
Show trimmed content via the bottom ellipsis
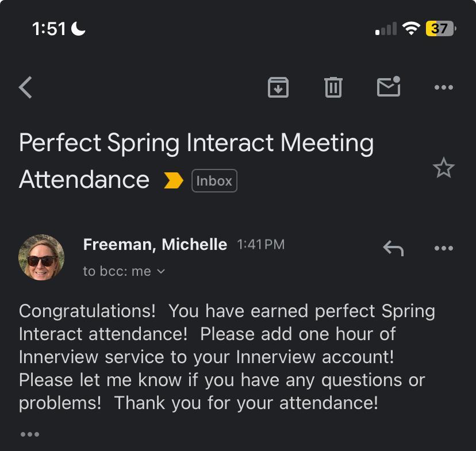click(x=30, y=434)
